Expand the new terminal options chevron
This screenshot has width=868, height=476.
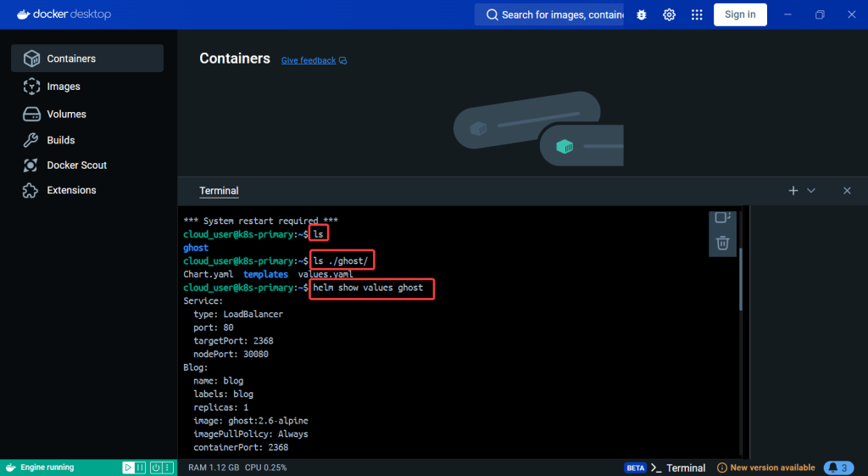click(x=811, y=191)
